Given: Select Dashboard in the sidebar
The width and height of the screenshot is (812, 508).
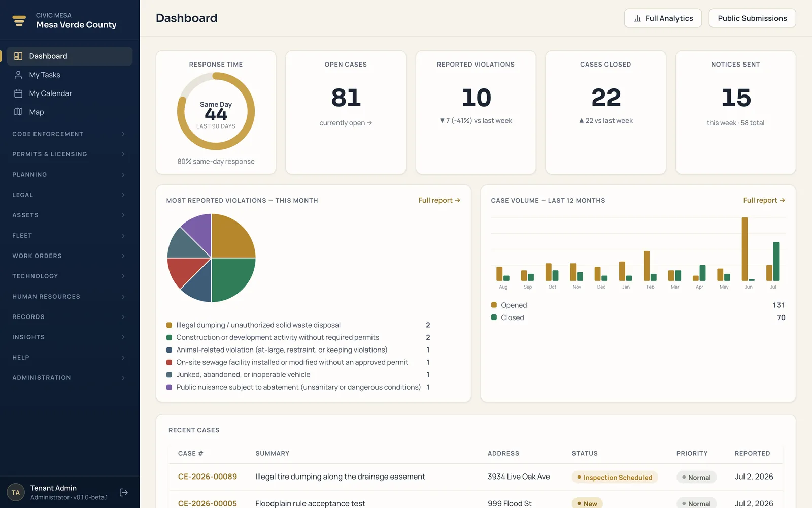Looking at the screenshot, I should pos(70,56).
